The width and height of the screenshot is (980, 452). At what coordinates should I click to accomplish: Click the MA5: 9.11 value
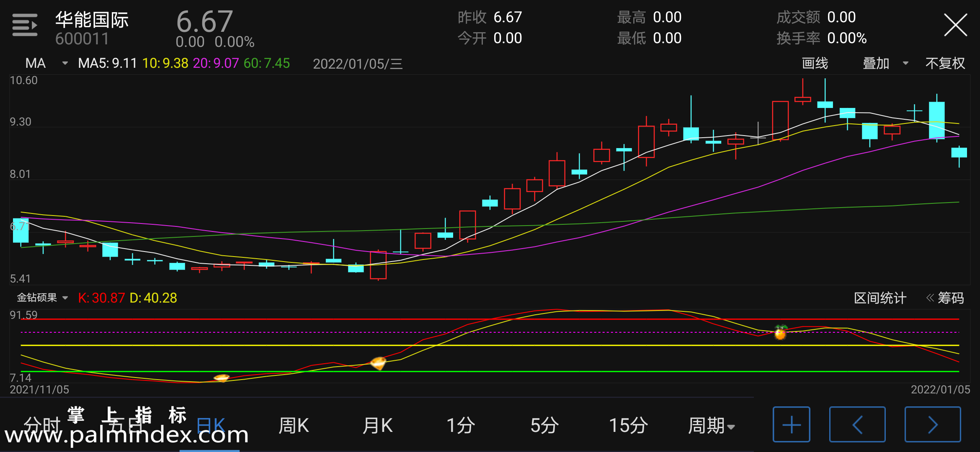[x=108, y=63]
